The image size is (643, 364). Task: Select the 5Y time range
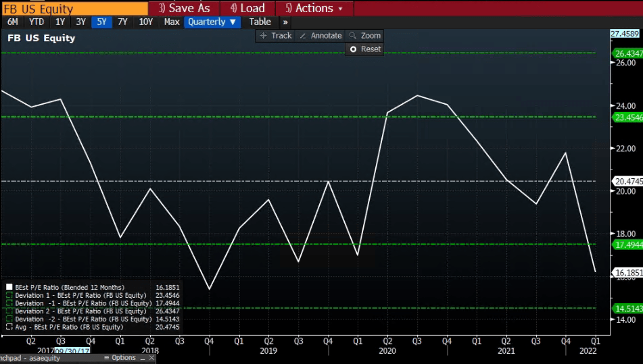click(x=101, y=22)
